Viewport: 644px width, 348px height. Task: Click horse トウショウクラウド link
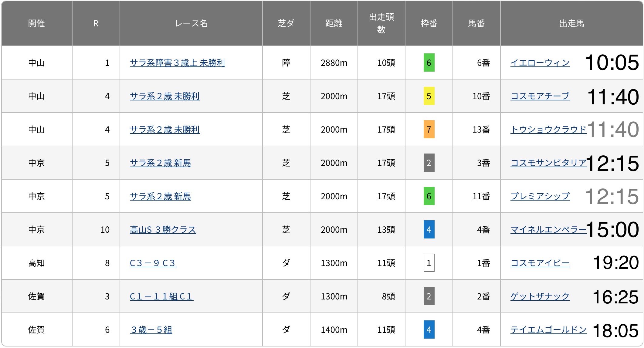[x=548, y=130]
